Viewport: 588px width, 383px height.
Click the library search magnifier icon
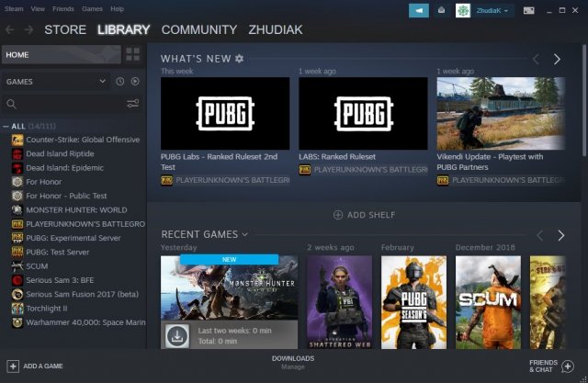tap(12, 104)
